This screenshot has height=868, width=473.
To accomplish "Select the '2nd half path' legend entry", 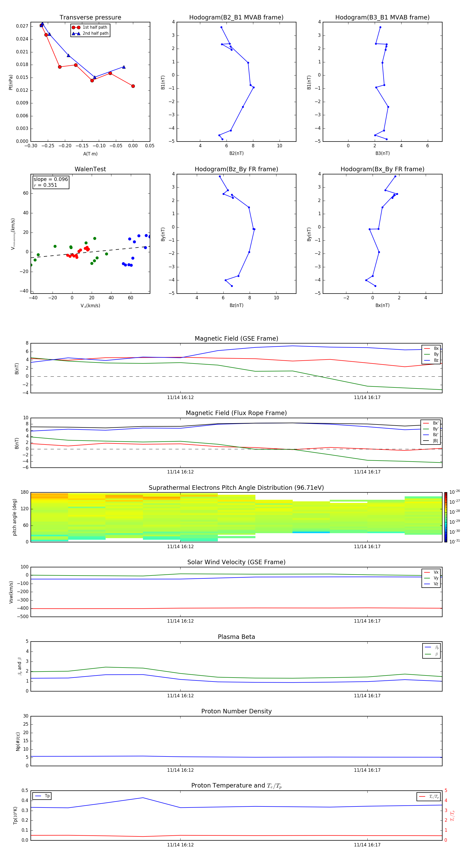I will (x=90, y=33).
